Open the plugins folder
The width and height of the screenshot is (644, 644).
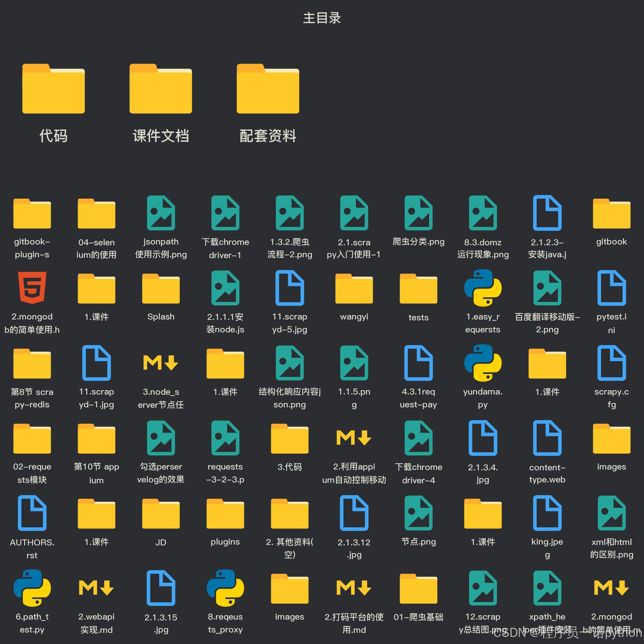tap(225, 513)
